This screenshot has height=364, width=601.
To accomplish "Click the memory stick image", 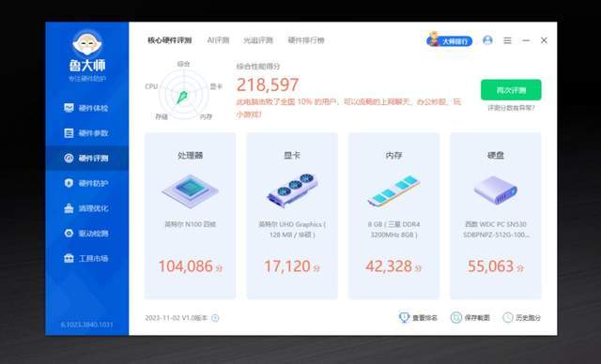I will [x=393, y=190].
